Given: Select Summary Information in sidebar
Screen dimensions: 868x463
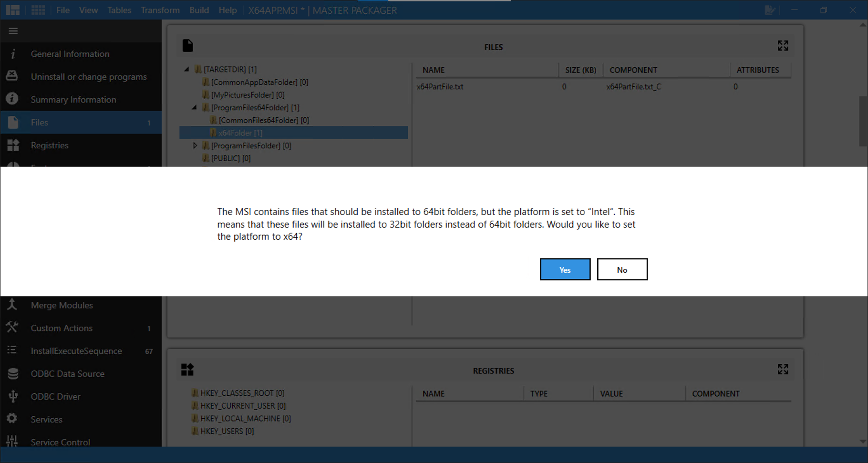Looking at the screenshot, I should coord(73,100).
